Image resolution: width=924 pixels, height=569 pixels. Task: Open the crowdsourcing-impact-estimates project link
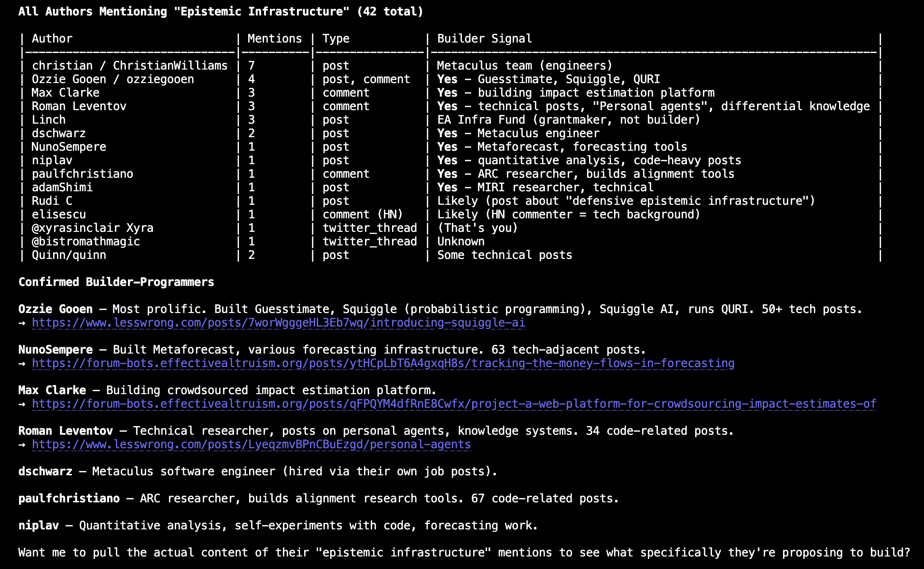pyautogui.click(x=454, y=404)
